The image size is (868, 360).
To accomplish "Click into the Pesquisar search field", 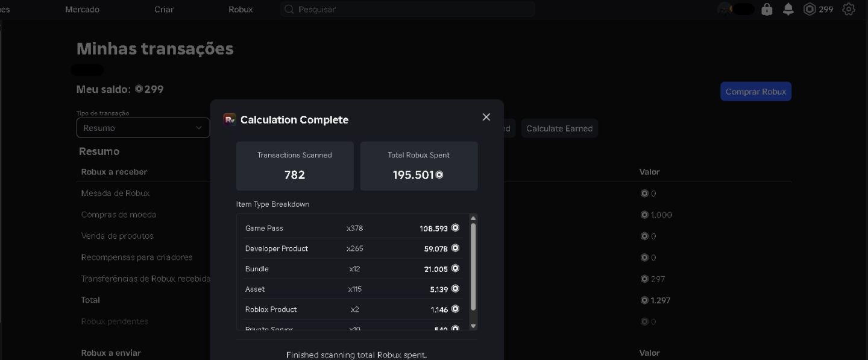I will [x=407, y=9].
